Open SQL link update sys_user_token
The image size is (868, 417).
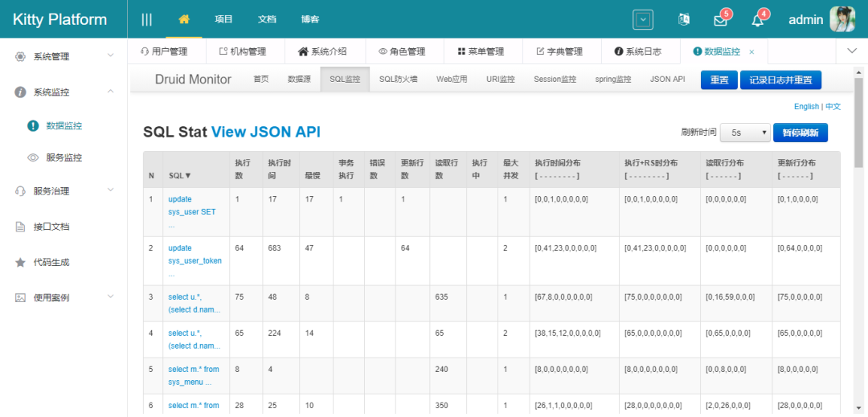194,260
